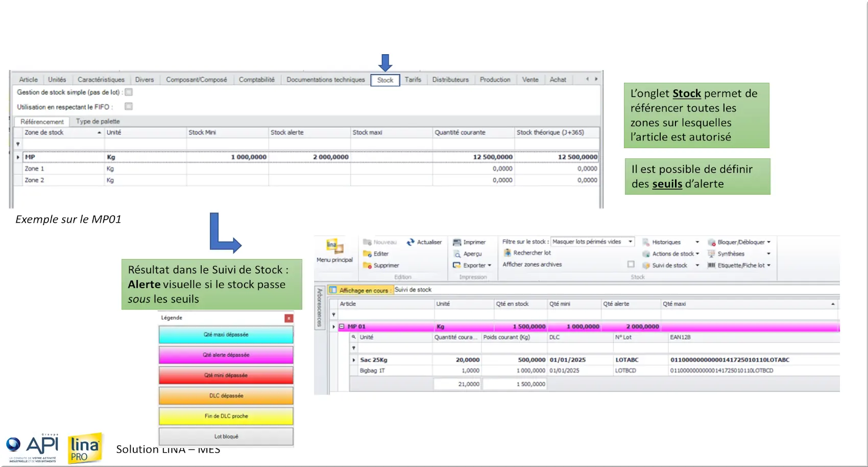The width and height of the screenshot is (868, 467).
Task: Enable Gestion de stock simple checkbox
Action: [x=129, y=92]
